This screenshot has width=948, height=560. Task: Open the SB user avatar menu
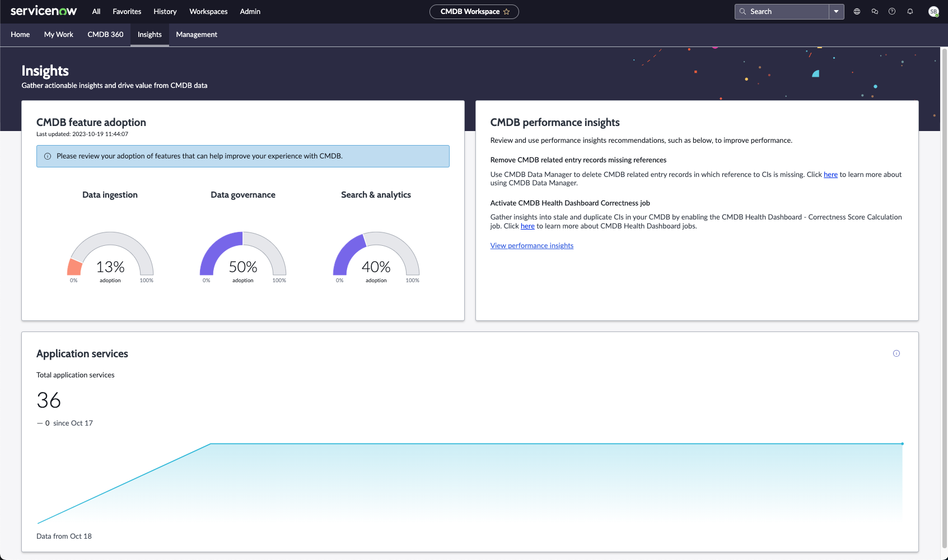tap(933, 11)
